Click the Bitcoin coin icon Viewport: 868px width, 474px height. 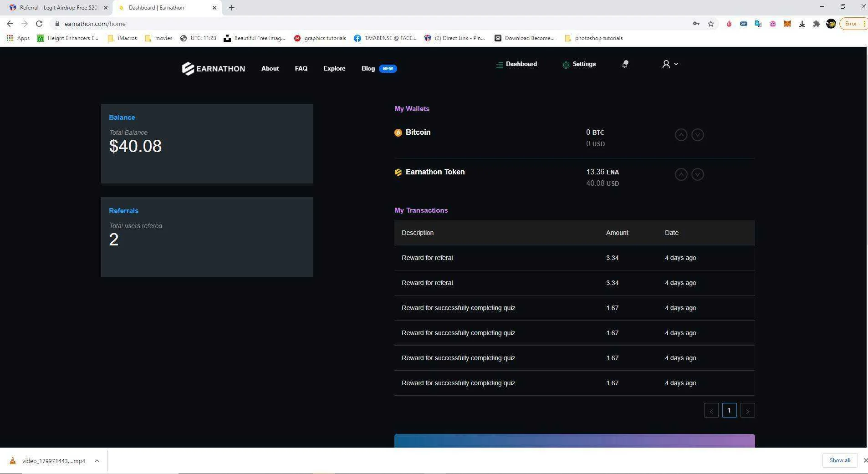(398, 133)
